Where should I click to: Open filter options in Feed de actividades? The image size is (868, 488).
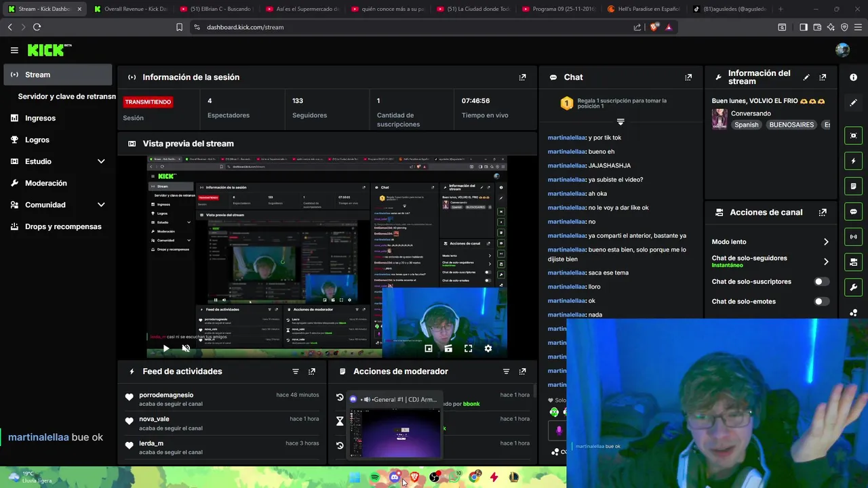click(296, 371)
